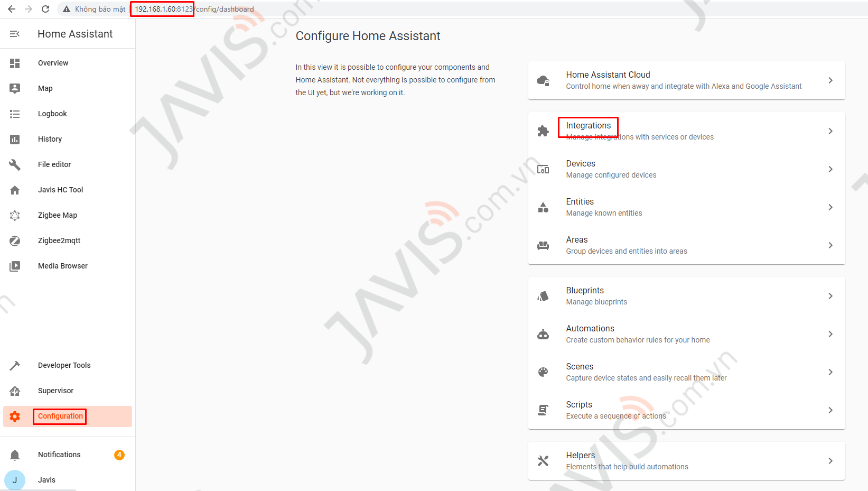Select Logbook in the sidebar
The image size is (868, 491).
click(x=68, y=114)
